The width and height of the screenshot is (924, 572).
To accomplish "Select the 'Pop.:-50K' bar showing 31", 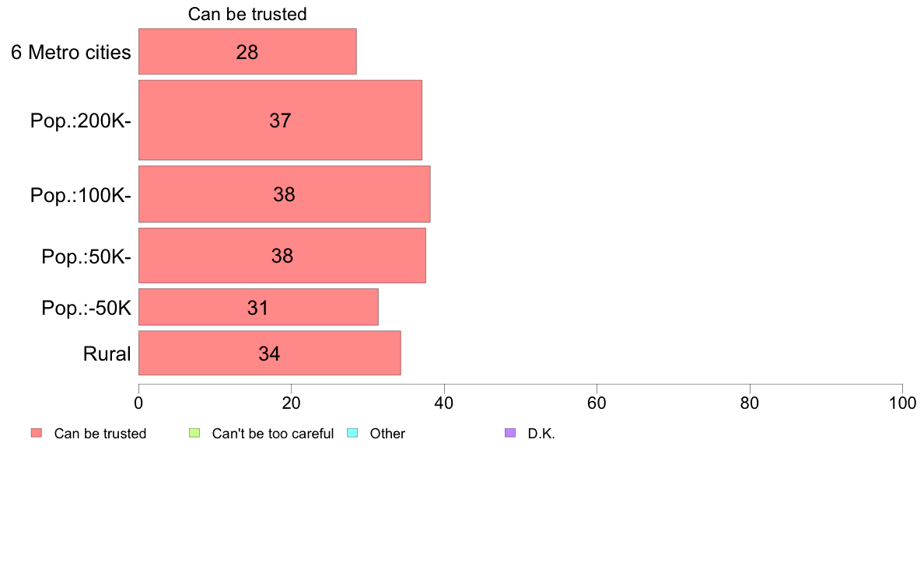I will click(258, 307).
